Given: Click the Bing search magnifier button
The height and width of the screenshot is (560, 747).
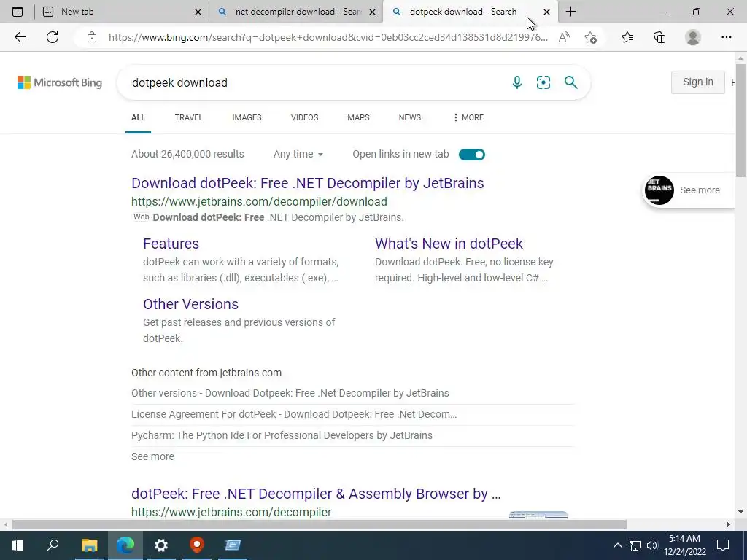Looking at the screenshot, I should click(570, 82).
